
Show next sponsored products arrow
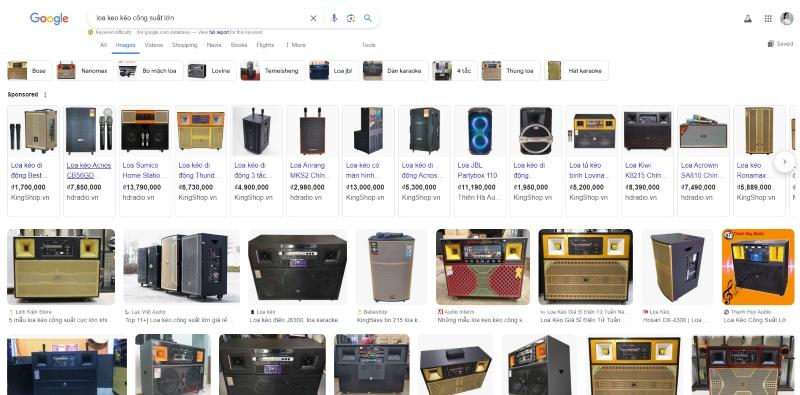pyautogui.click(x=785, y=162)
